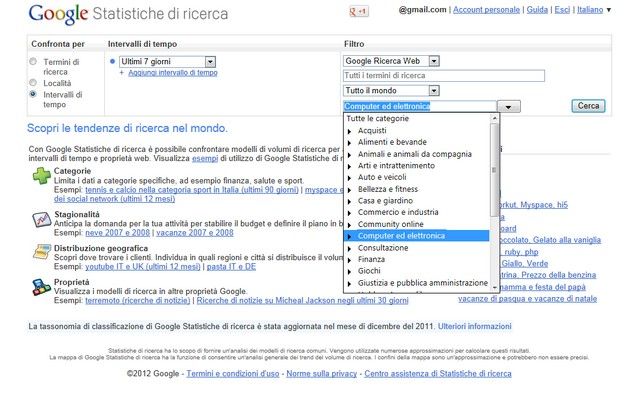Choose Animali e animali da compagnia
Screen dimensions: 625x394
click(415, 154)
